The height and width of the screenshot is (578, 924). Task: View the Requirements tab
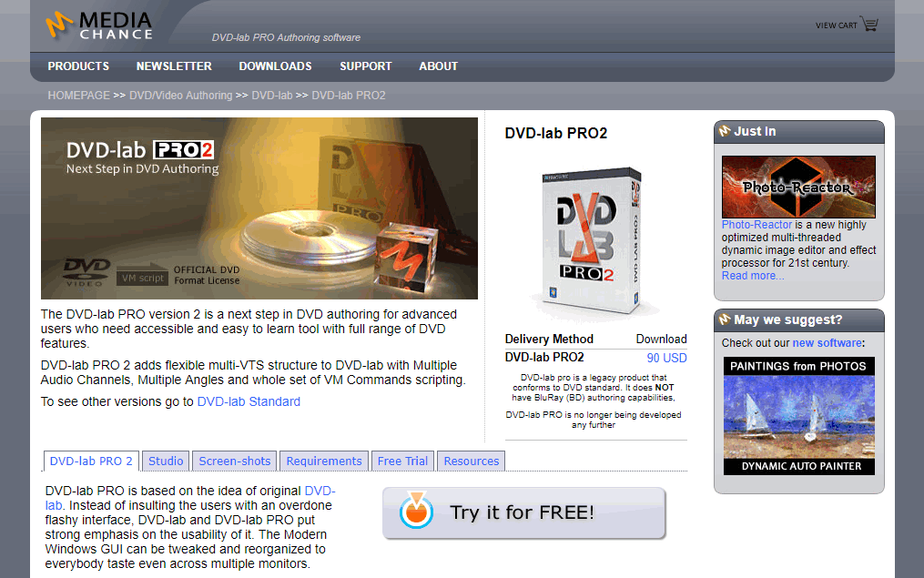323,461
